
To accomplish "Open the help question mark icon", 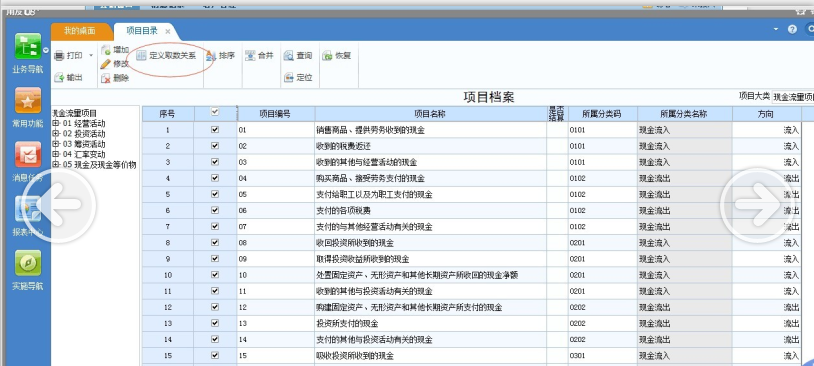I will click(792, 29).
